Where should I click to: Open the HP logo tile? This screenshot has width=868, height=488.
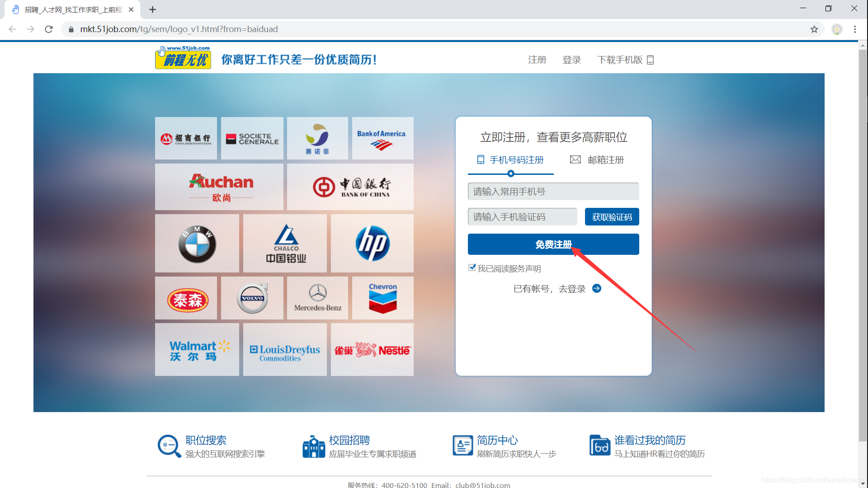click(372, 244)
